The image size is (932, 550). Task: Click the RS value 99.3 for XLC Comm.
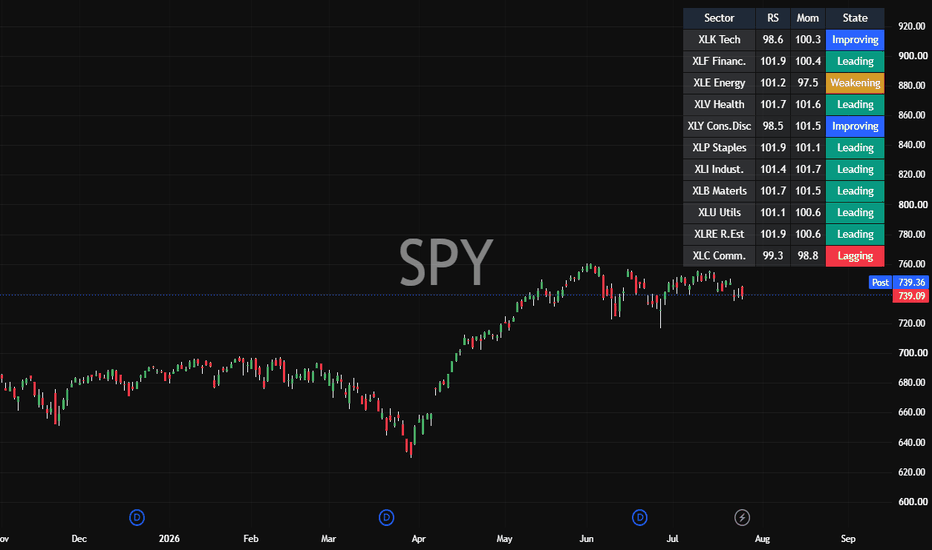pyautogui.click(x=773, y=256)
